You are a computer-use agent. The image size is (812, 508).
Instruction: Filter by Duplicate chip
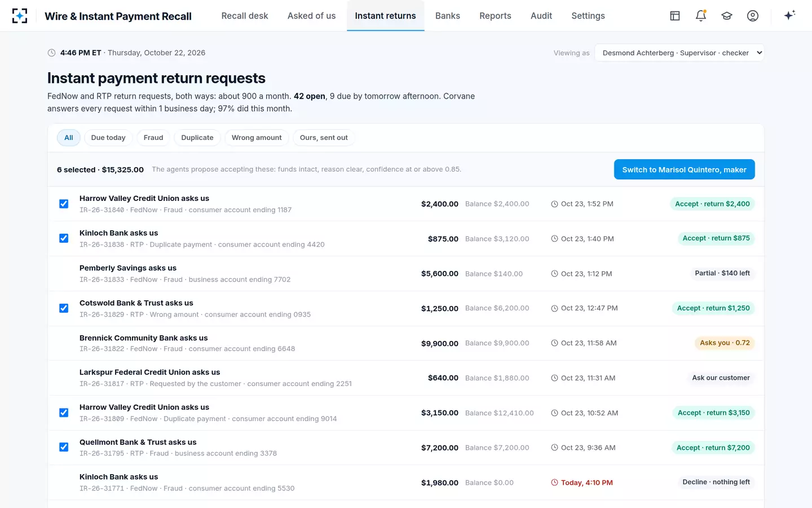coord(197,138)
